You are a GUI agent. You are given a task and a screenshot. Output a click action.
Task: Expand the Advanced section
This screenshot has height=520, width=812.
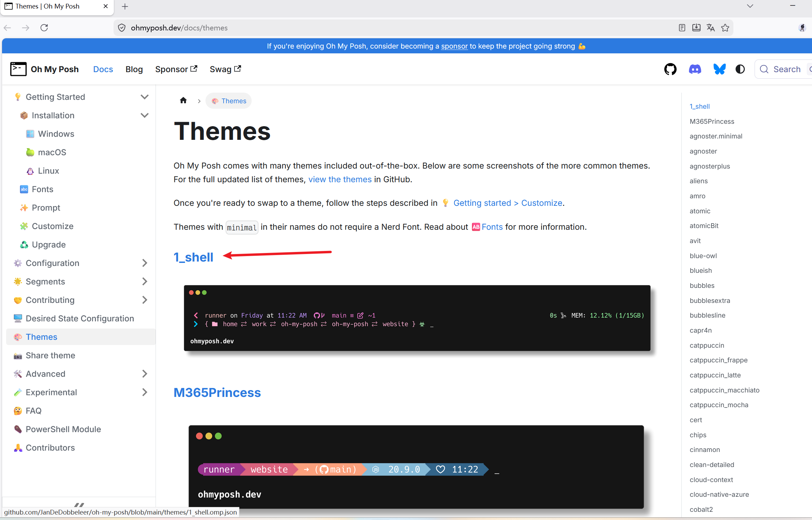click(145, 374)
